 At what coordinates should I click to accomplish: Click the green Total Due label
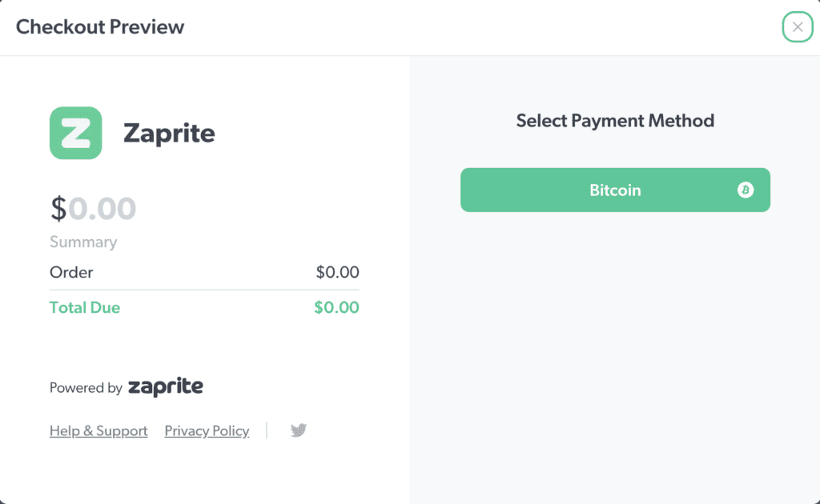85,307
